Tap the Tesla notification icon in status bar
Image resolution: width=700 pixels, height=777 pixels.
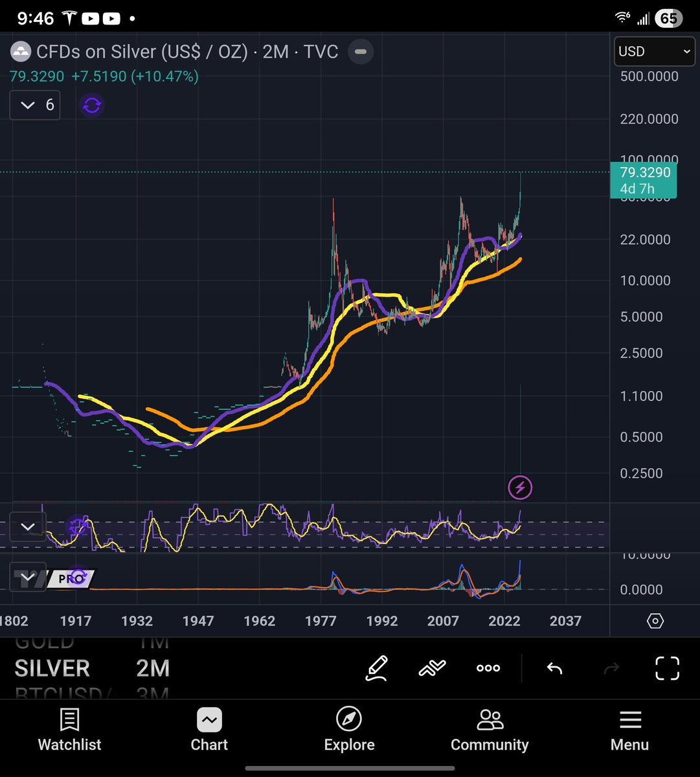point(69,18)
